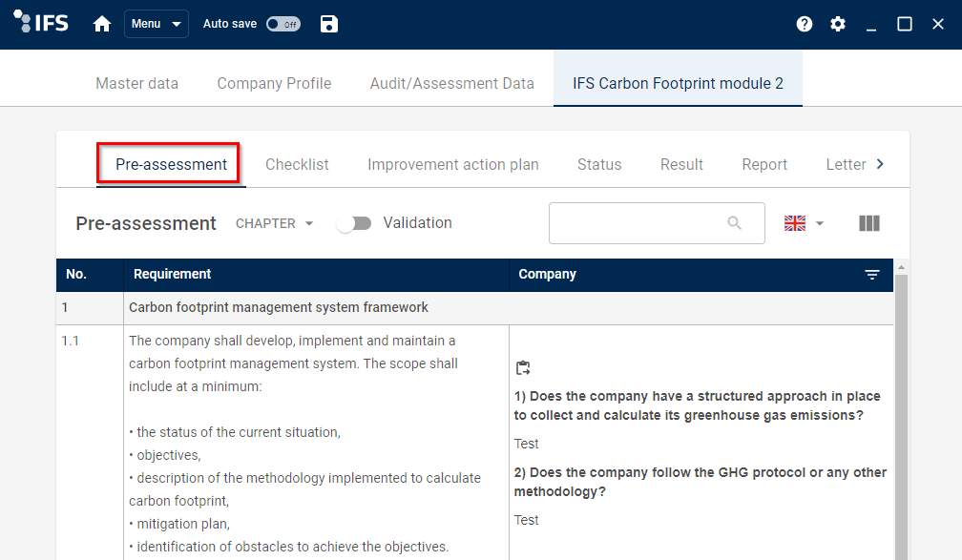
Task: Select chapter row Carbon footprint management system framework
Action: click(475, 308)
